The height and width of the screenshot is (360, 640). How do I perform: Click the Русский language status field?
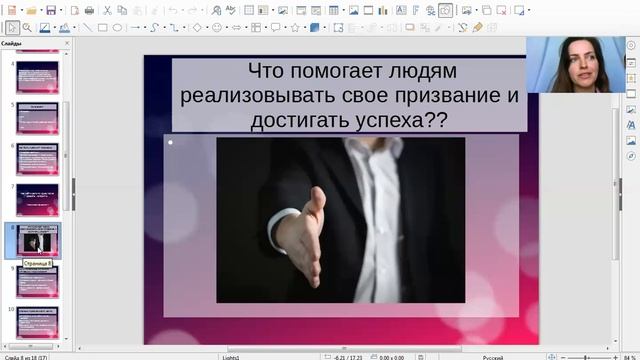click(x=493, y=358)
